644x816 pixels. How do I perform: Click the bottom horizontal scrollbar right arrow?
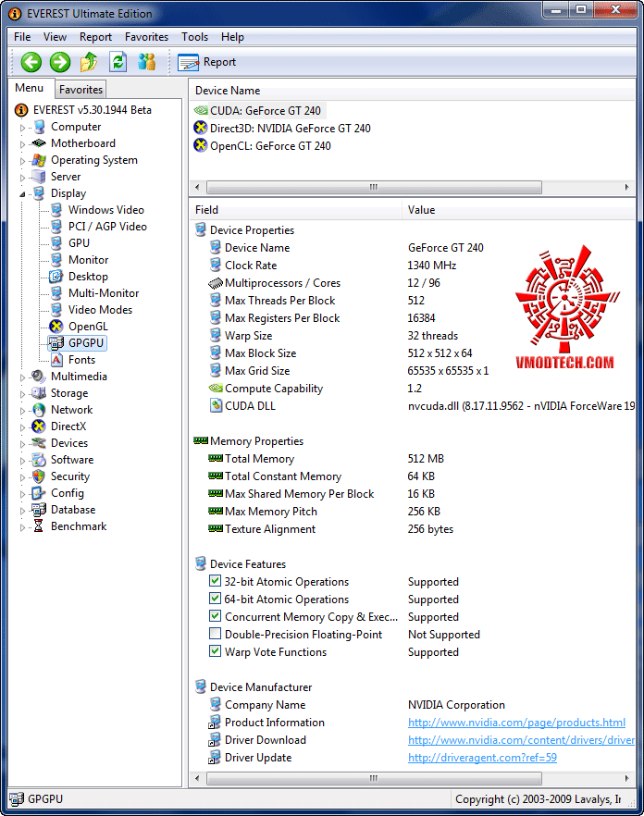point(626,779)
